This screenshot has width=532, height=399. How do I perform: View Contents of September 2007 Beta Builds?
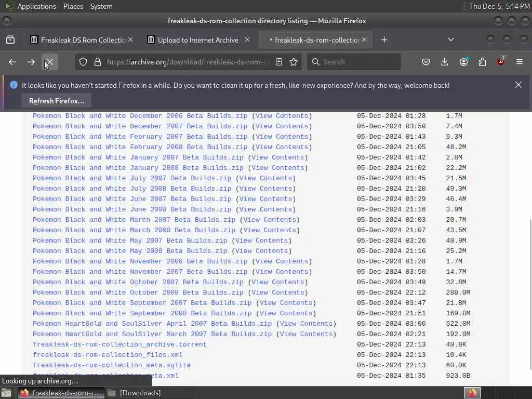286,303
